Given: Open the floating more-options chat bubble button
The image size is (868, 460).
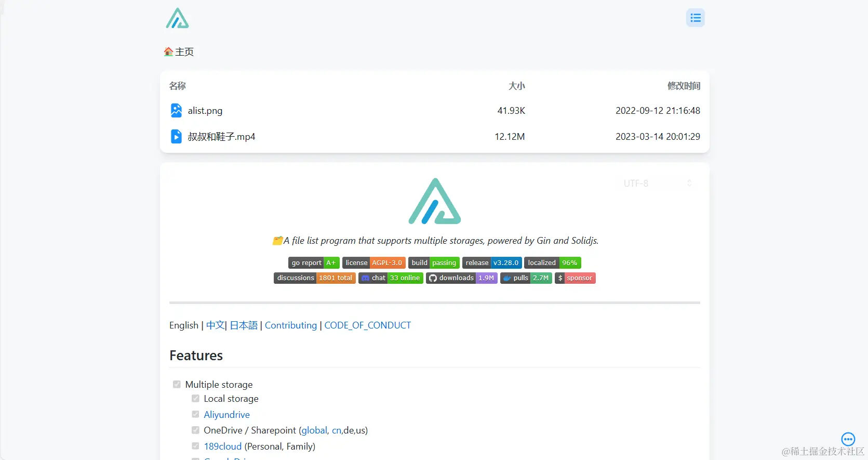Looking at the screenshot, I should (x=848, y=439).
